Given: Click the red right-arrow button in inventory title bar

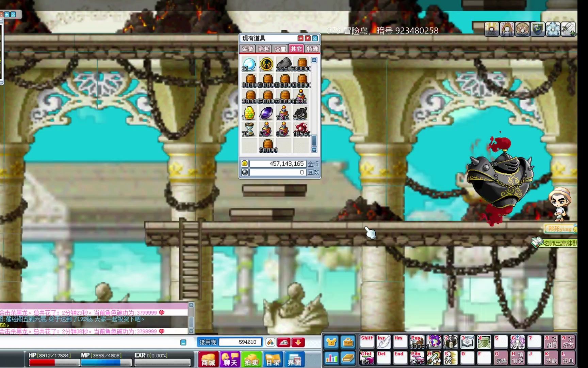Looking at the screenshot, I should [300, 38].
